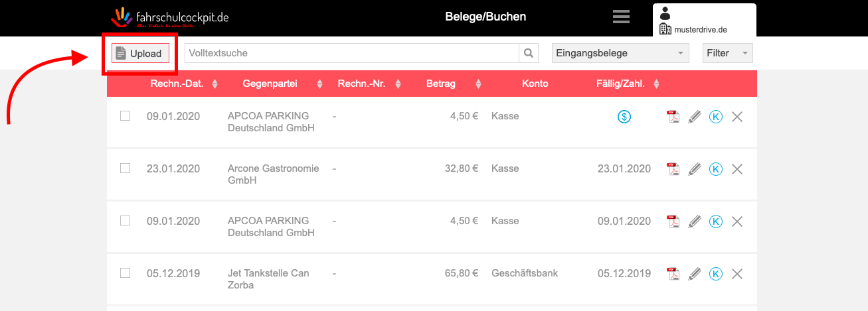The image size is (868, 311).
Task: Click blue dollar icon in first row
Action: pos(624,117)
